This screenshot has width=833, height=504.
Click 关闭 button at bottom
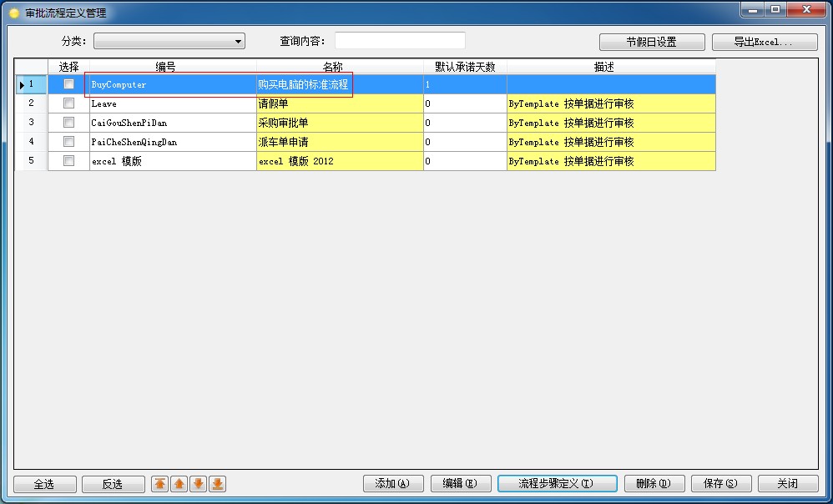tap(788, 483)
